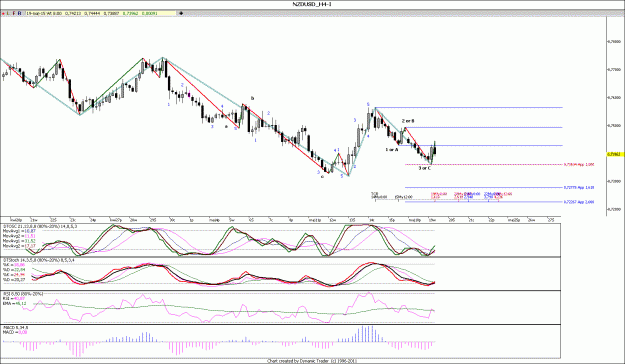Click the blue 'App 2.000' price projection label
The height and width of the screenshot is (364, 625).
(x=579, y=202)
